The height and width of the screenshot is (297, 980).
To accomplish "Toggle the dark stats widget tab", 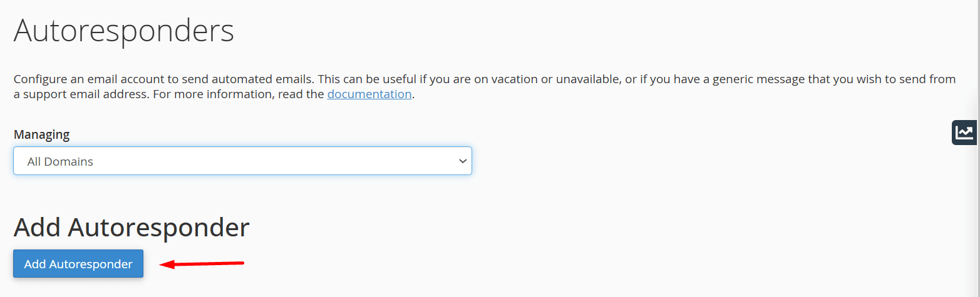I will point(965,133).
